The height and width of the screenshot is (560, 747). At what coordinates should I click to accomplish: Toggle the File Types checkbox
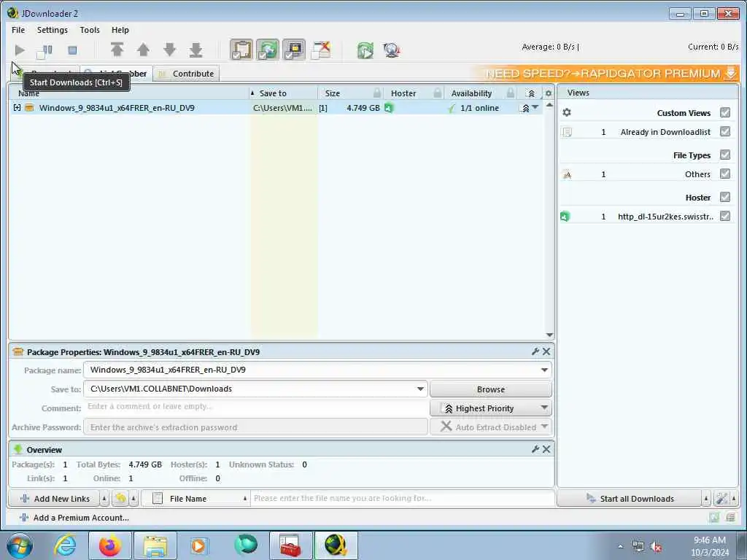point(724,155)
